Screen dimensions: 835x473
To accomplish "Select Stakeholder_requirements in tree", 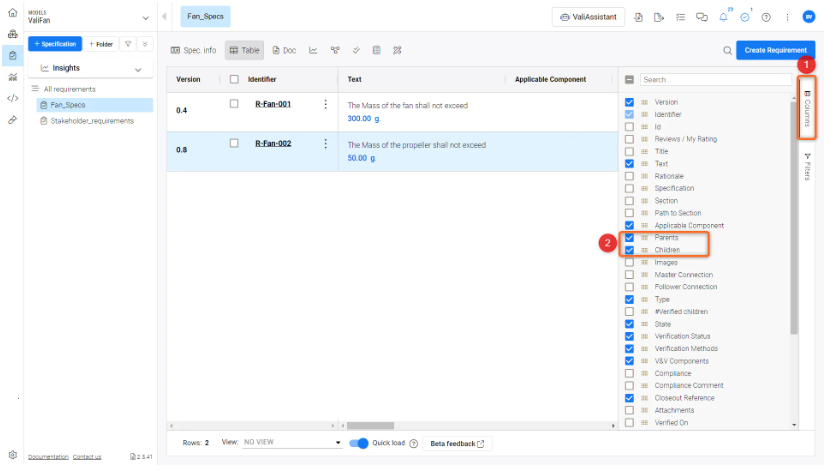I will pyautogui.click(x=92, y=121).
